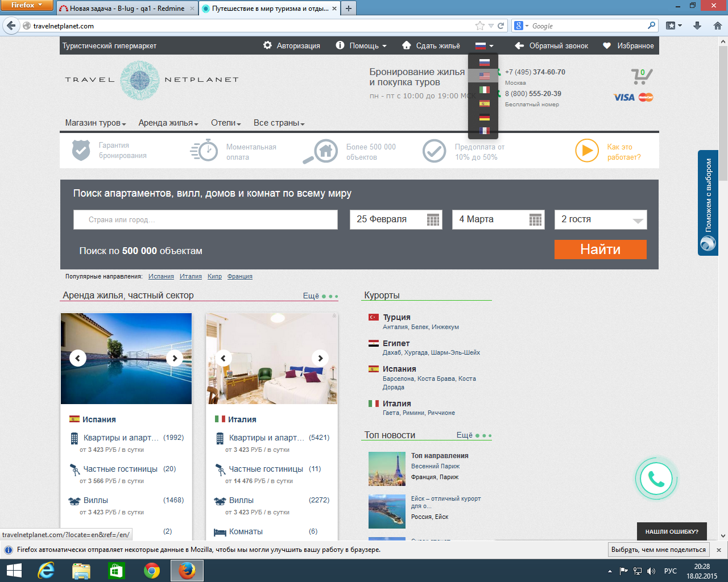Viewport: 728px width, 582px height.
Task: Open the check-in date calendar icon
Action: click(x=433, y=220)
